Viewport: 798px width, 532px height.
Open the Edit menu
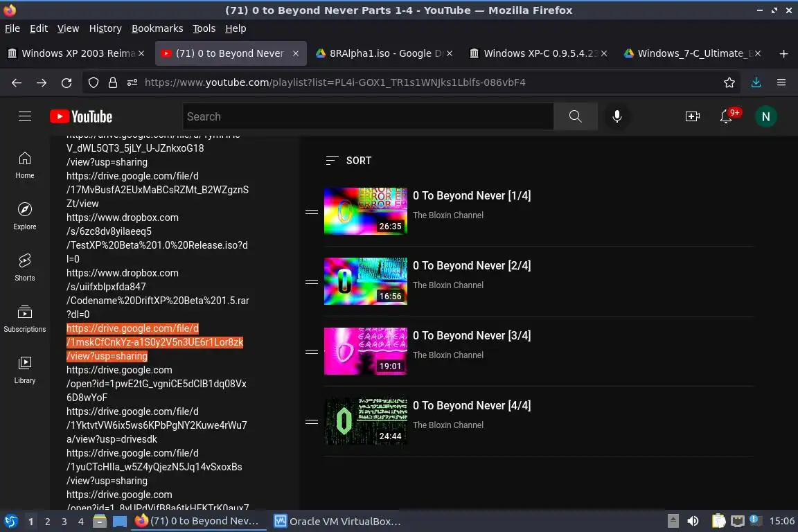pyautogui.click(x=39, y=28)
